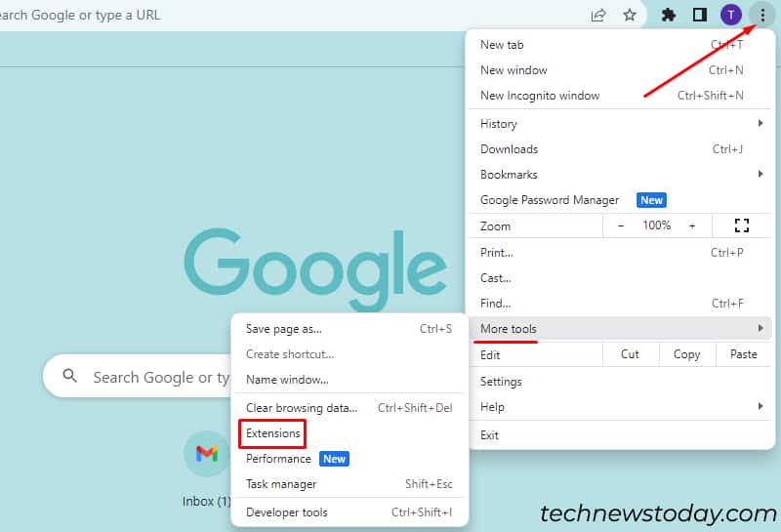Viewport: 781px width, 532px height.
Task: Increase zoom with the plus button
Action: (x=692, y=225)
